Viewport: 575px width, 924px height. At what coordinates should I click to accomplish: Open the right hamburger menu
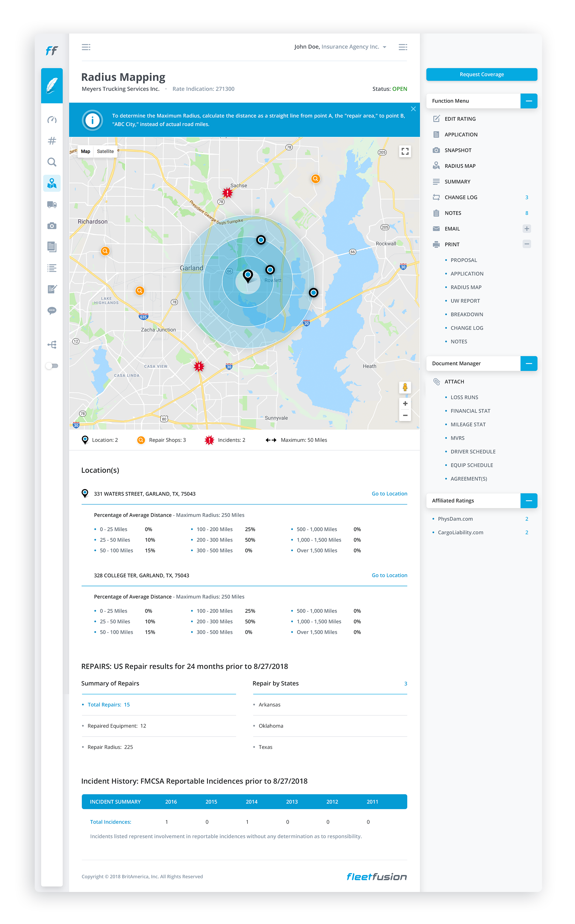[x=403, y=47]
